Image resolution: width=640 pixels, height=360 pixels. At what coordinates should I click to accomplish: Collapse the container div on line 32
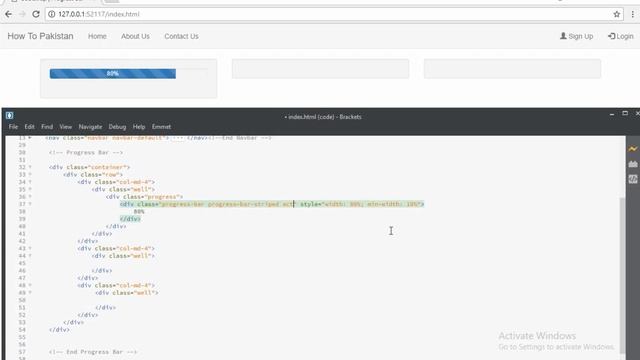(x=30, y=167)
